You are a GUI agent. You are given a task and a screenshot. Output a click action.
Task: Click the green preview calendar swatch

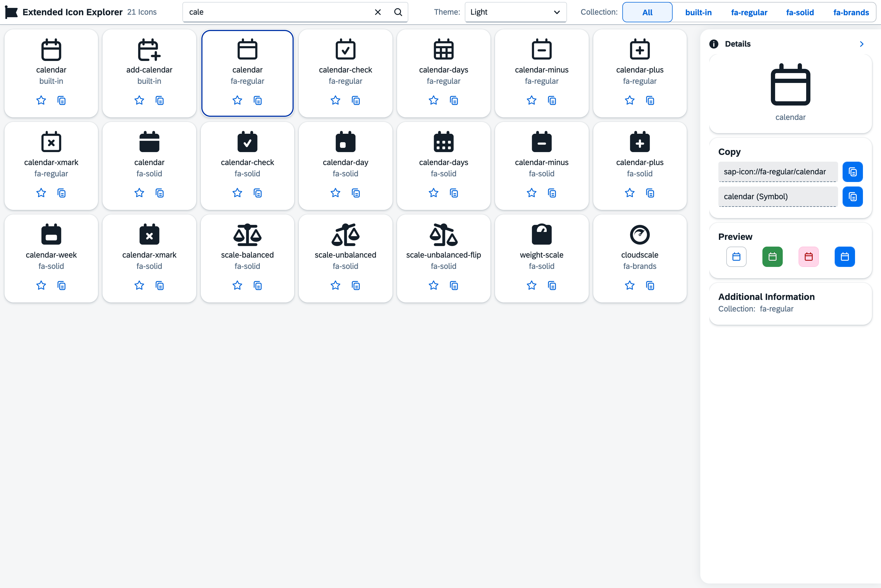pyautogui.click(x=772, y=257)
